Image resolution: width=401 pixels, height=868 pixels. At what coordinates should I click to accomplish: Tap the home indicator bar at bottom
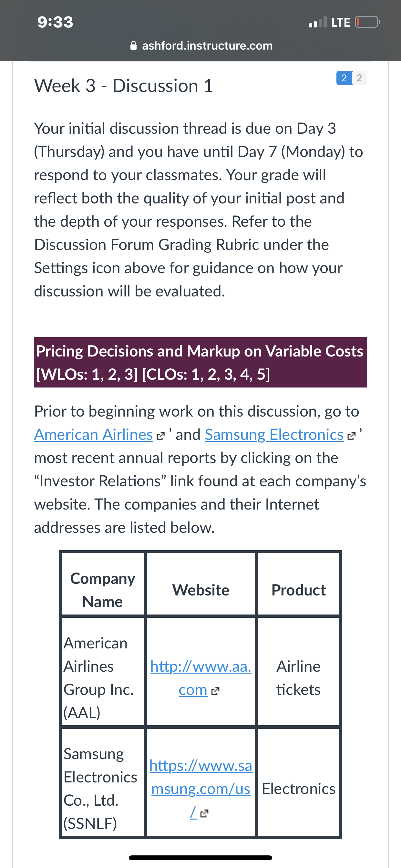pyautogui.click(x=200, y=858)
